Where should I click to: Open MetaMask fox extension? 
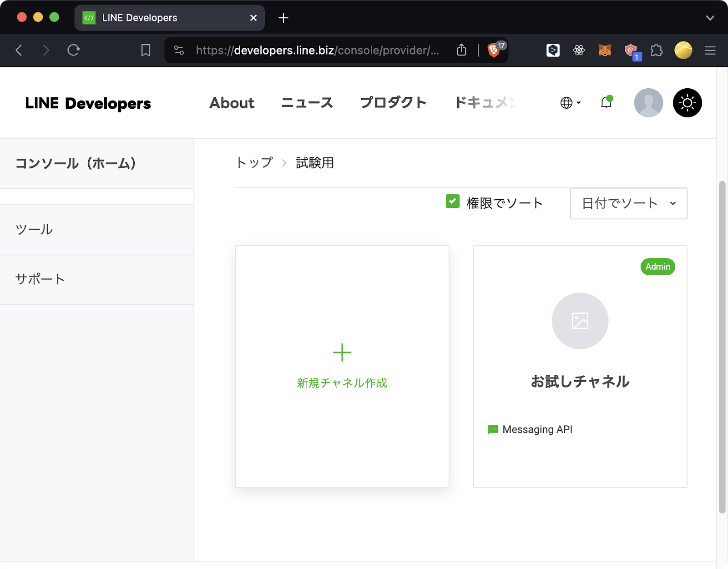point(605,50)
